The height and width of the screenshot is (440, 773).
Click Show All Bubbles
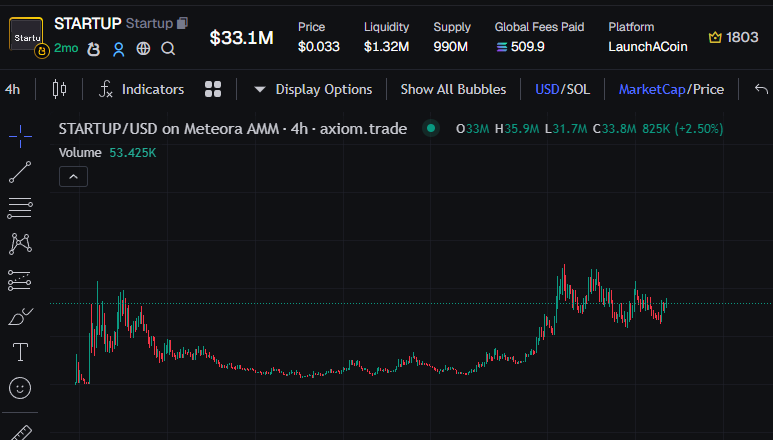tap(454, 89)
